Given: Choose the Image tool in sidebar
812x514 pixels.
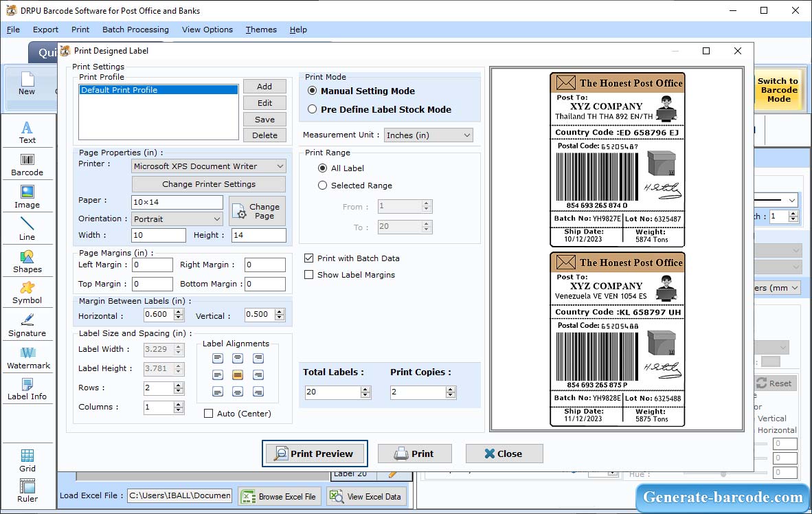Looking at the screenshot, I should point(27,197).
